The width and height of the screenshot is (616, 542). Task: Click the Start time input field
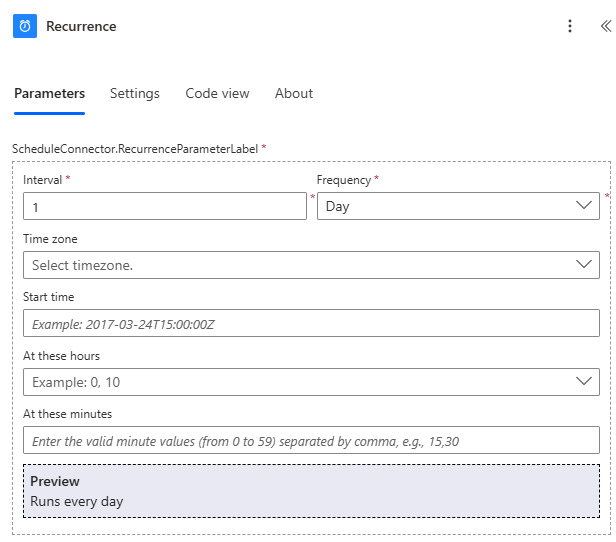[311, 324]
